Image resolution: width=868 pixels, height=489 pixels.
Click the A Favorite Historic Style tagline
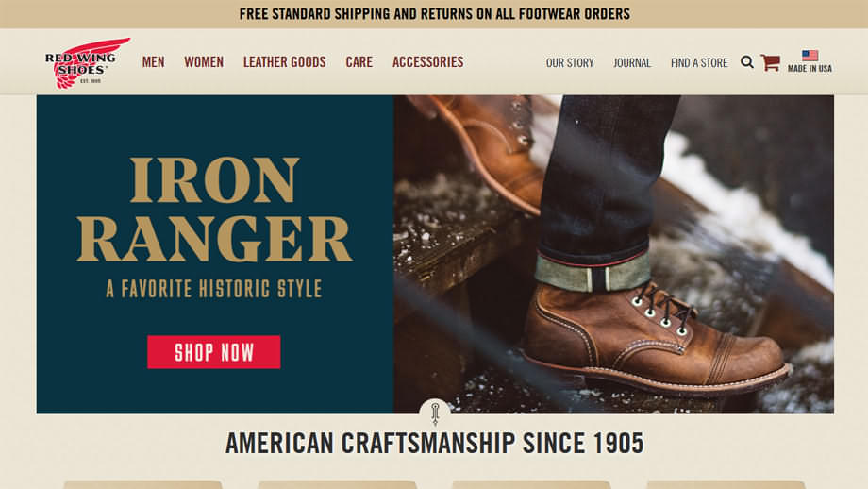(x=213, y=289)
